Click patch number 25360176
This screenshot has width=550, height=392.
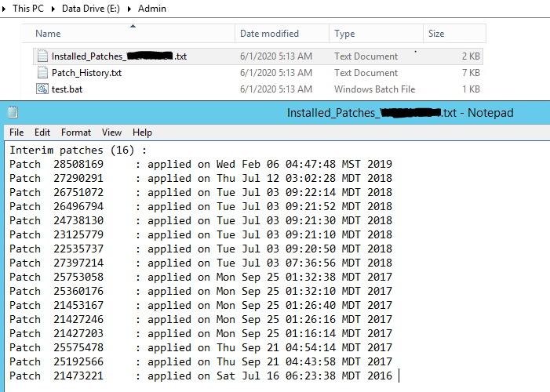[78, 291]
